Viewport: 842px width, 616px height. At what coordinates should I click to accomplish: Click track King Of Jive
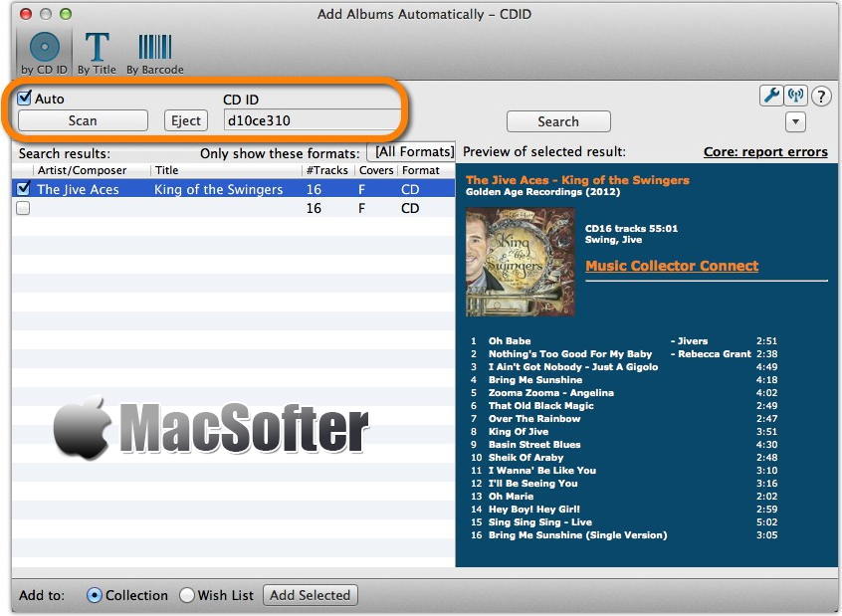point(519,431)
